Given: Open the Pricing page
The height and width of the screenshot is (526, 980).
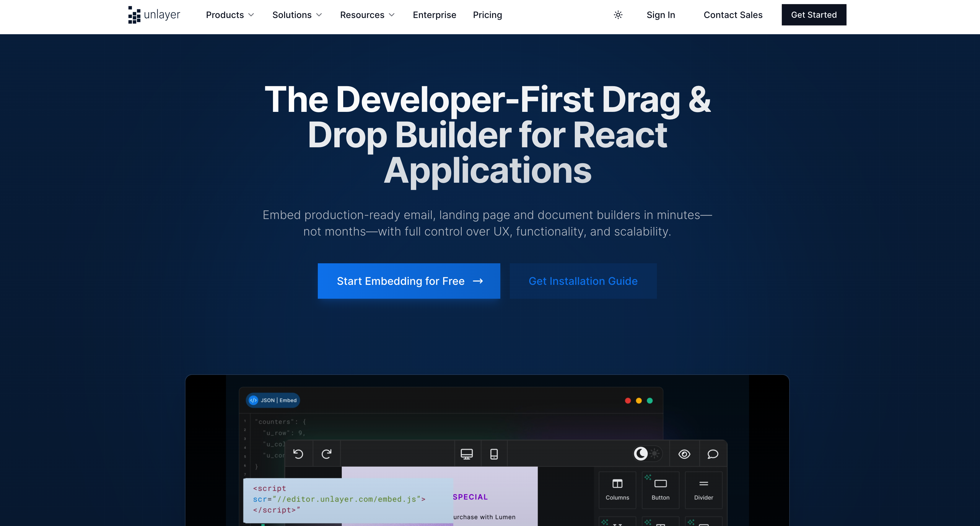Looking at the screenshot, I should coord(487,15).
